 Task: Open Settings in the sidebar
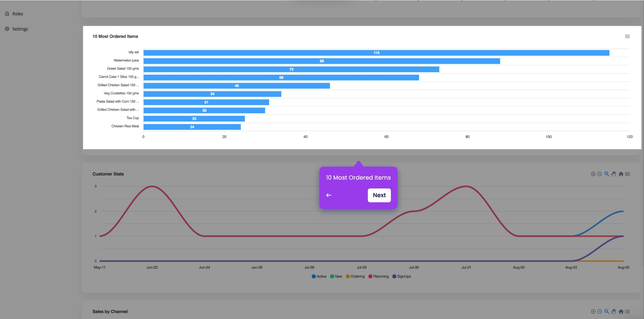(x=20, y=29)
